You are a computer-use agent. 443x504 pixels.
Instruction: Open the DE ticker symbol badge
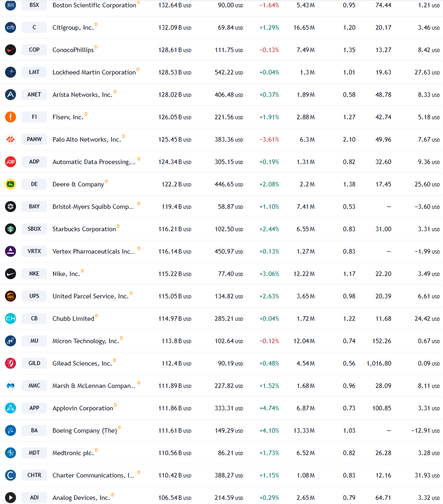34,184
